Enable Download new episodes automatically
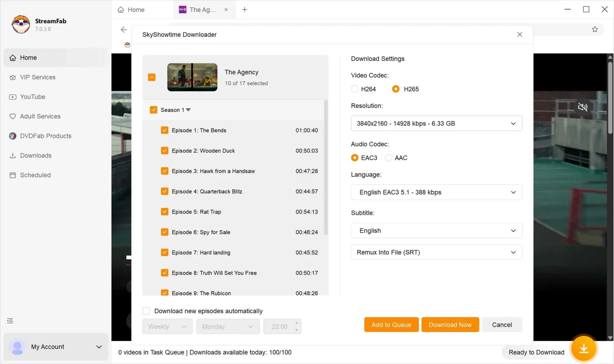This screenshot has width=614, height=364. 146,311
